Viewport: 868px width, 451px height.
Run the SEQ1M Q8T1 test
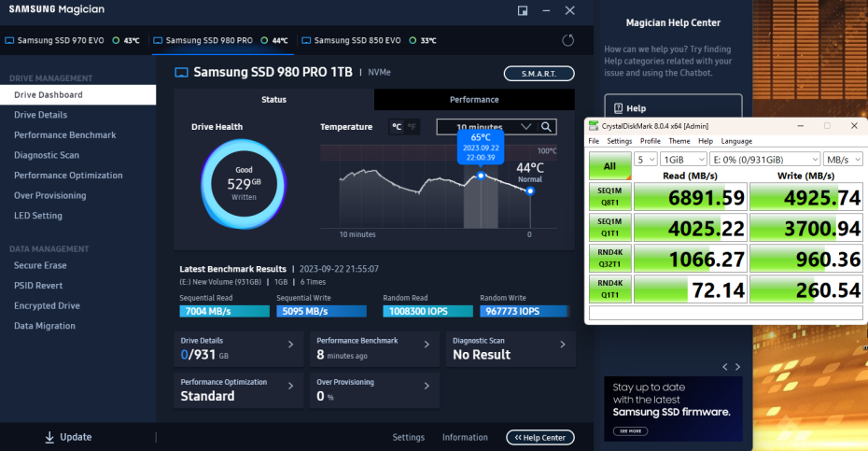pyautogui.click(x=609, y=197)
